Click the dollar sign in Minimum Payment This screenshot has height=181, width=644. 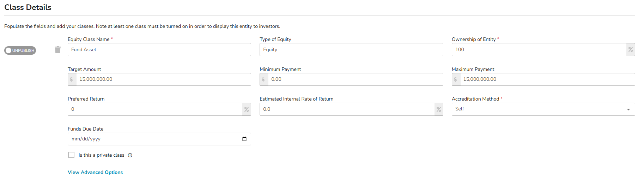263,79
